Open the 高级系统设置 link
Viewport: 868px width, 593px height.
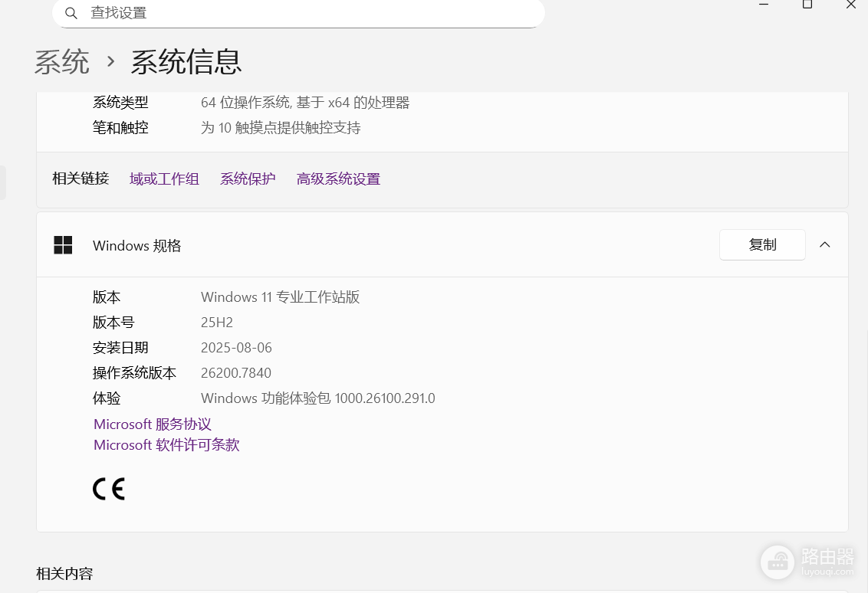click(x=338, y=179)
